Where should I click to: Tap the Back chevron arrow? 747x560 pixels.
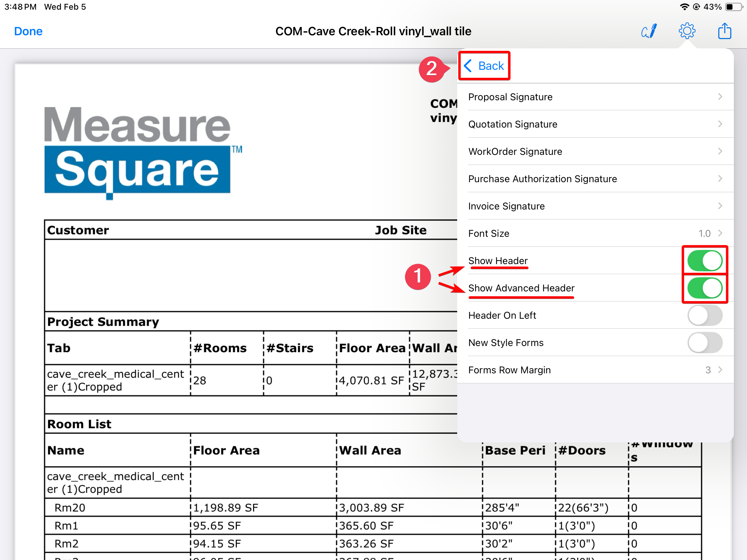pyautogui.click(x=468, y=66)
